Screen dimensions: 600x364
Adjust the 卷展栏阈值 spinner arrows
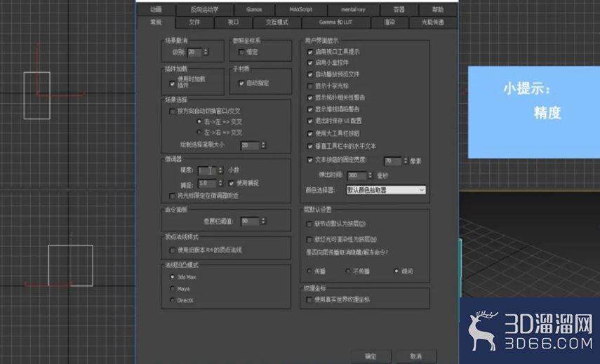coord(263,221)
